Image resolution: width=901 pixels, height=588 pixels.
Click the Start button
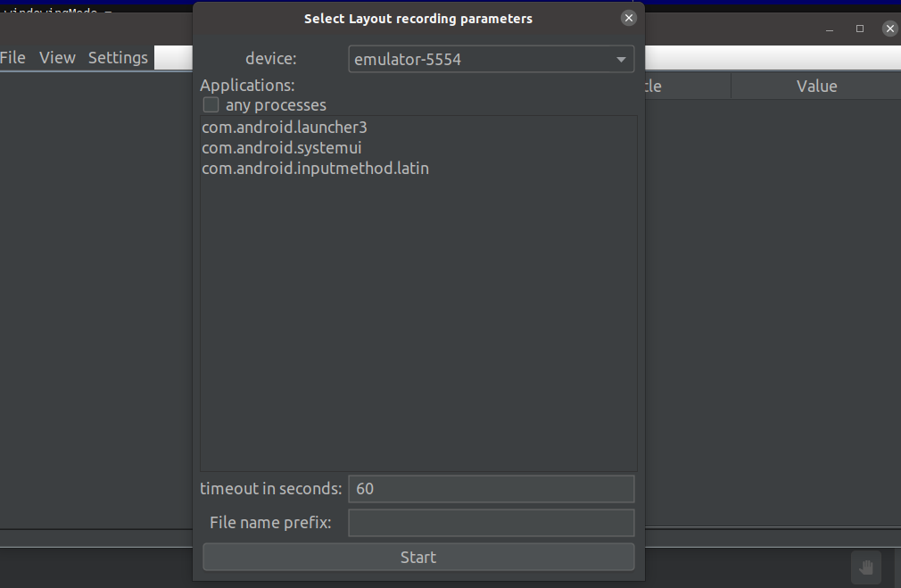coord(418,557)
